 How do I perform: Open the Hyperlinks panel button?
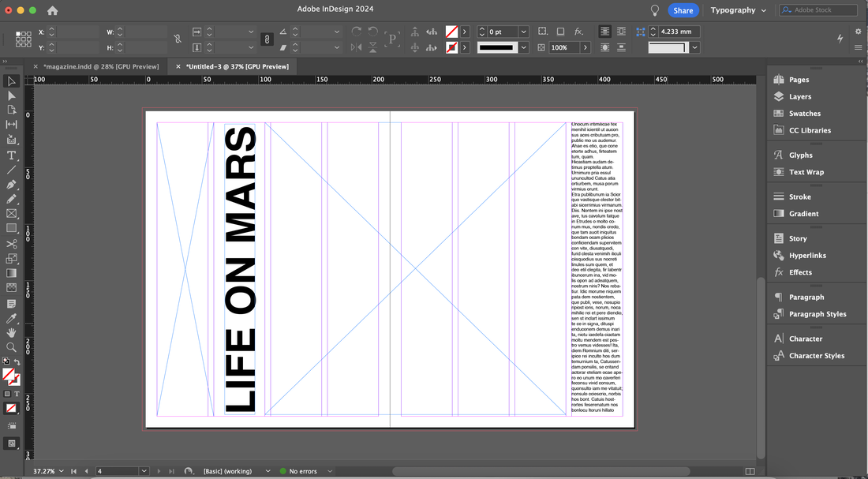coord(807,255)
